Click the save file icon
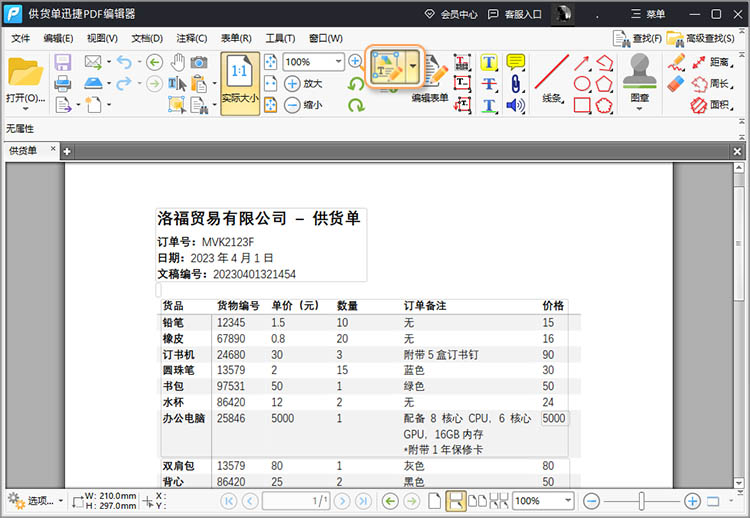The image size is (750, 518). pyautogui.click(x=63, y=62)
